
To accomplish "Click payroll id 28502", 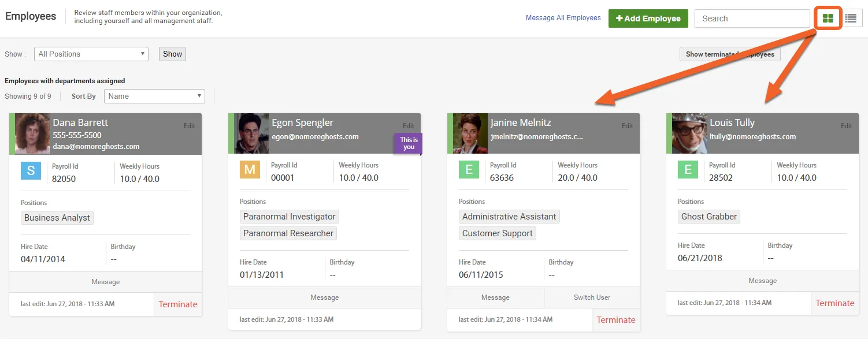I will pyautogui.click(x=721, y=178).
